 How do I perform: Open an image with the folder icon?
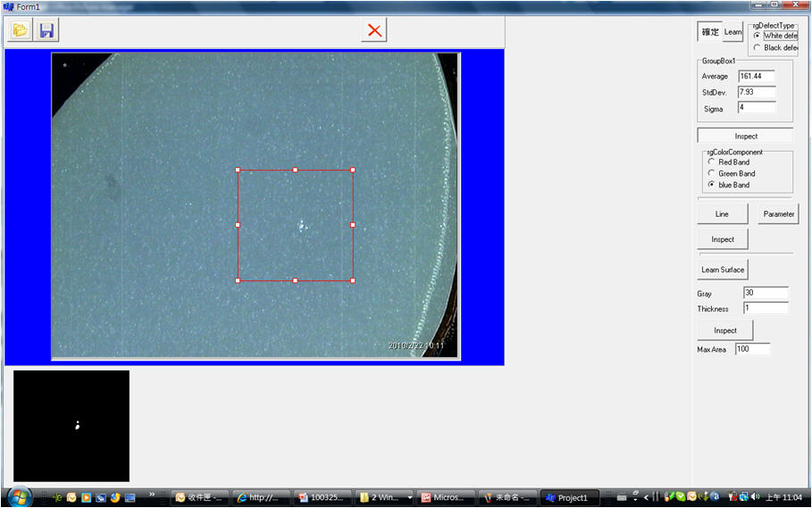coord(21,30)
